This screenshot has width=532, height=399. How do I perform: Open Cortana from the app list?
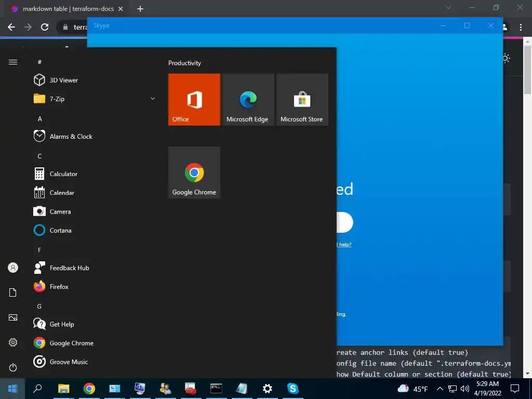[95, 230]
